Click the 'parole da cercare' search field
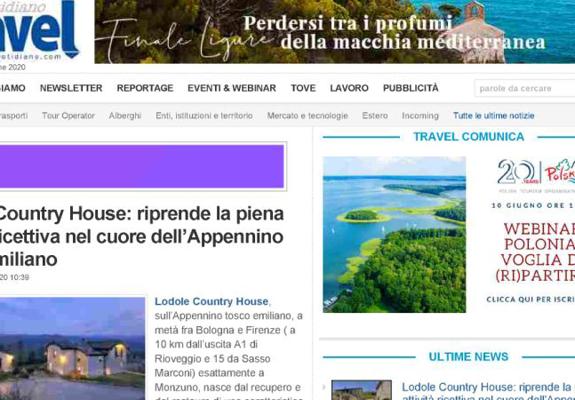 tap(525, 88)
